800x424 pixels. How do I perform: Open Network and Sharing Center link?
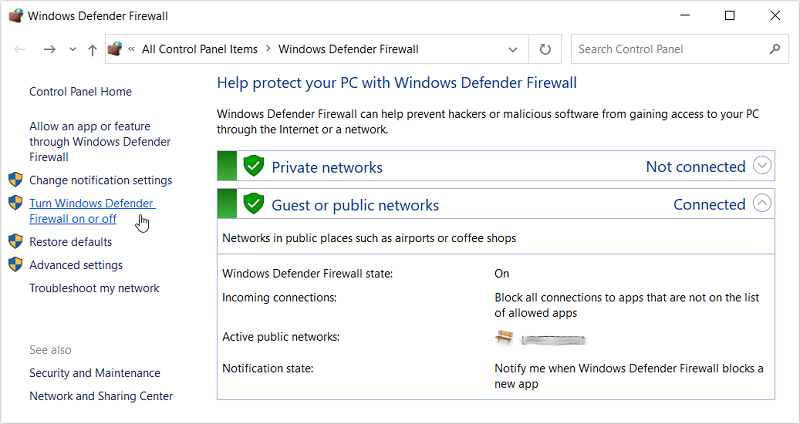(101, 396)
